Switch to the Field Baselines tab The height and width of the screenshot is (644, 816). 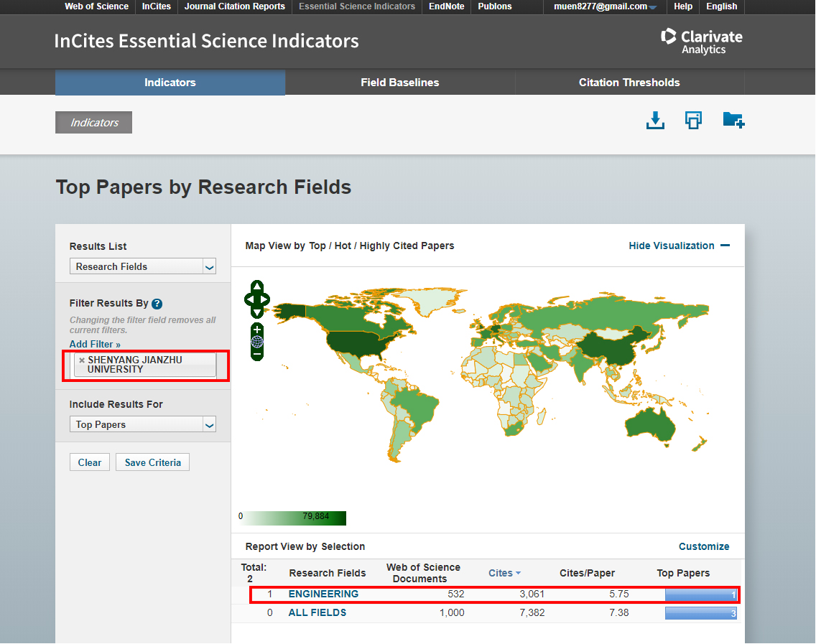[399, 83]
